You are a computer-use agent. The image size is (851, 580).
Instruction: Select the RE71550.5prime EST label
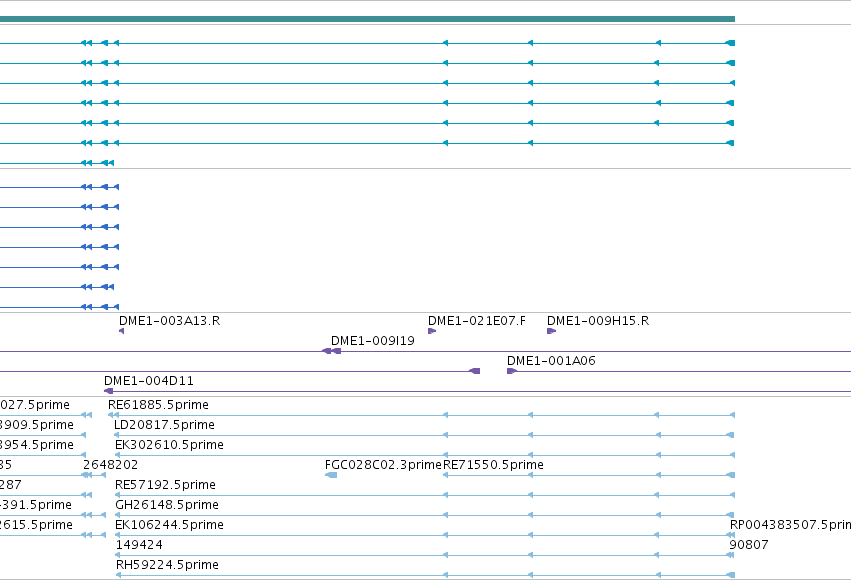493,465
